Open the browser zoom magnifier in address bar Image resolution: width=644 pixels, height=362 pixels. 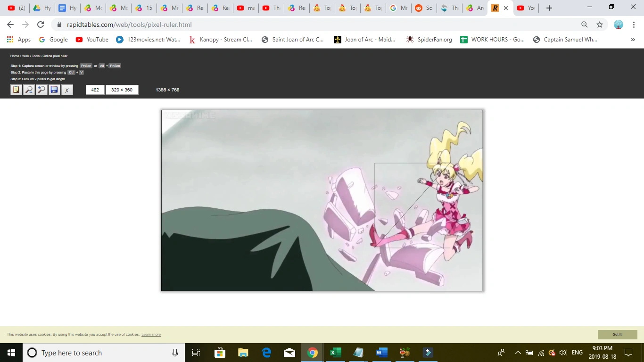pos(585,25)
